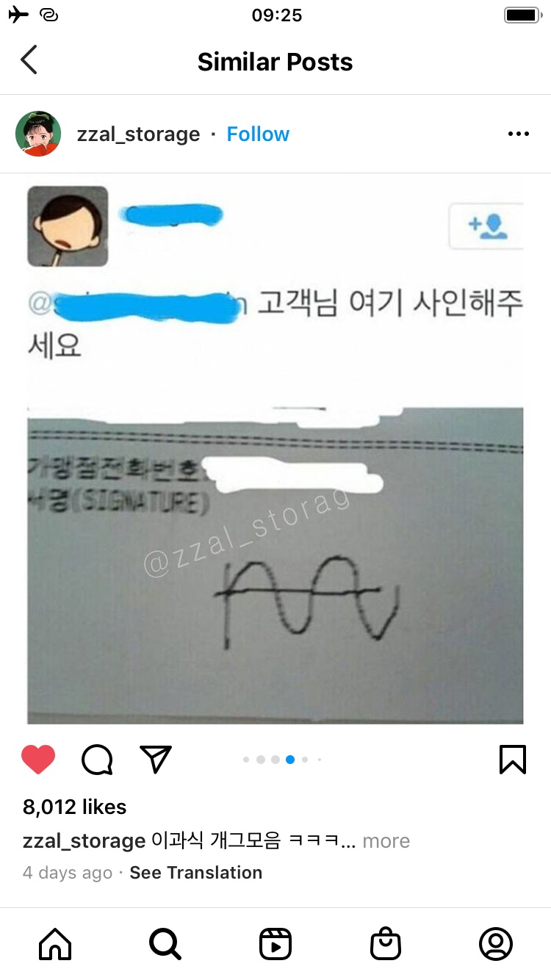Tap zzal_storage username in header
Screen dimensions: 551x980
coord(139,134)
